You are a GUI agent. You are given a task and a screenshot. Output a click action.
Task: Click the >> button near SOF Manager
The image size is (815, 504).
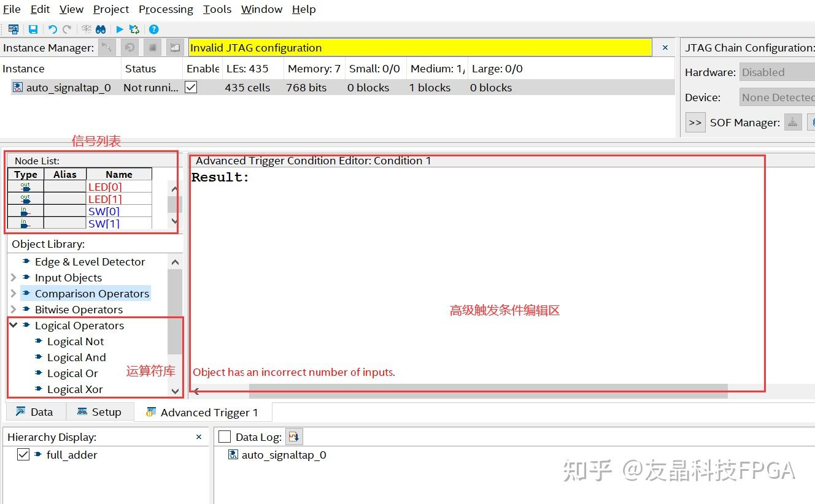pos(695,122)
